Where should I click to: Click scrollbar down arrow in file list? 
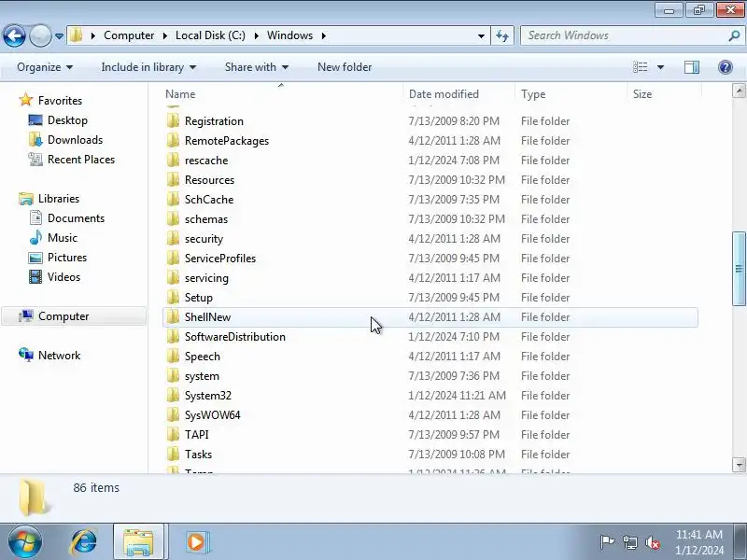(739, 464)
